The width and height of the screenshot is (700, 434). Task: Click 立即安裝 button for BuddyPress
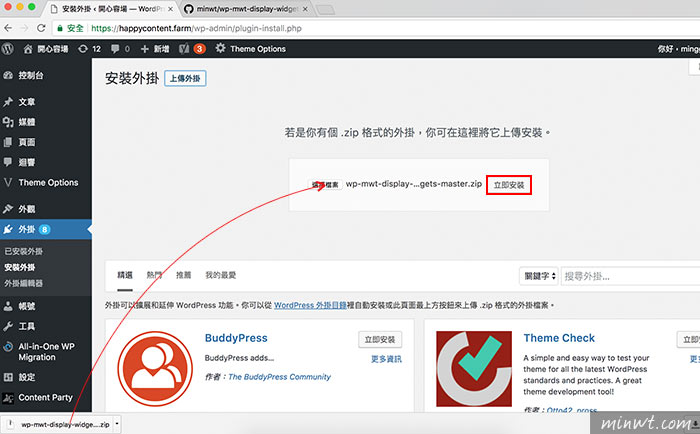[x=380, y=339]
